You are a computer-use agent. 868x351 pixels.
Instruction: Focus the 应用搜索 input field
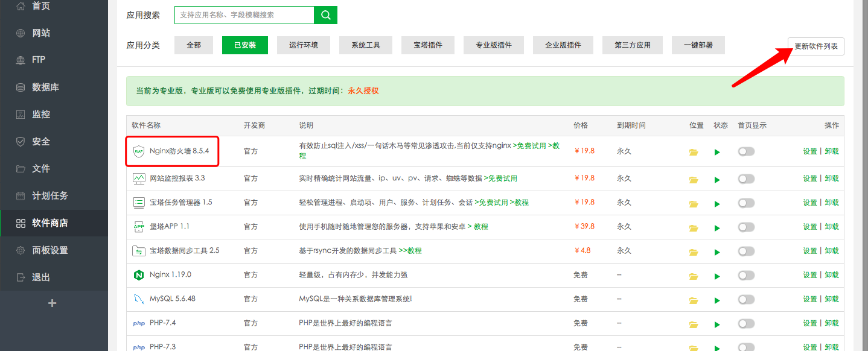tap(244, 15)
